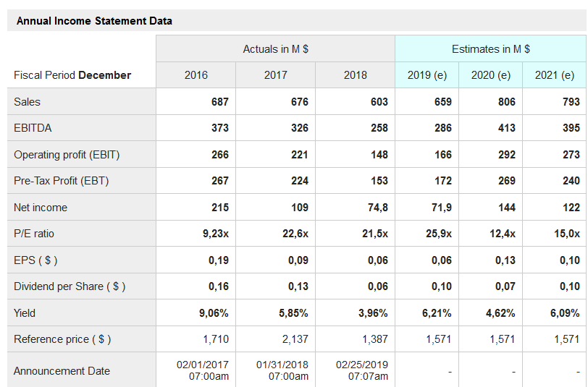Click the Operating profit (EBIT) row label
Viewport: 588px width, 387px height.
pyautogui.click(x=67, y=155)
